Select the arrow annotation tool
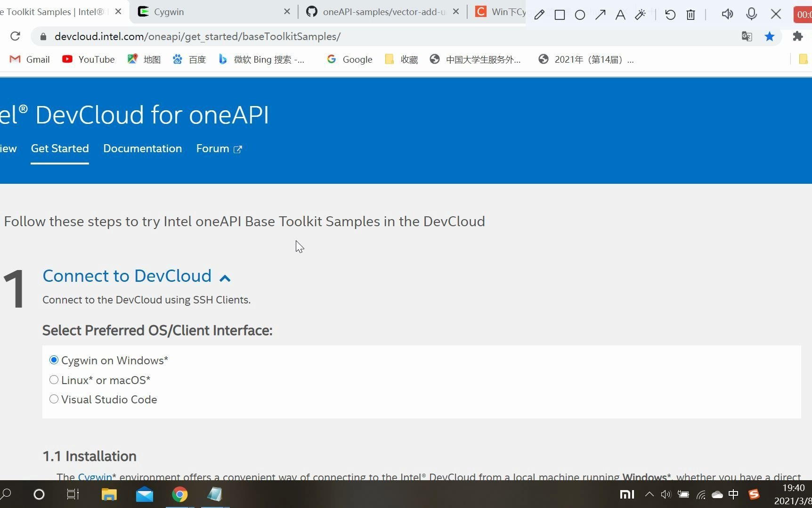This screenshot has height=508, width=812. pos(600,15)
